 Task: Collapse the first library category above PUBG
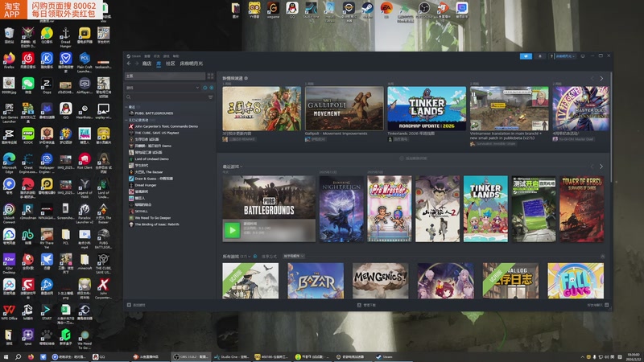coord(126,107)
